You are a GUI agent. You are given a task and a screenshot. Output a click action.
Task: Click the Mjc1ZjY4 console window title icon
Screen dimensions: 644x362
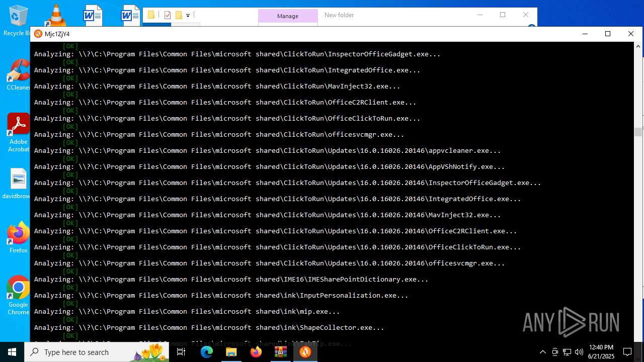38,34
